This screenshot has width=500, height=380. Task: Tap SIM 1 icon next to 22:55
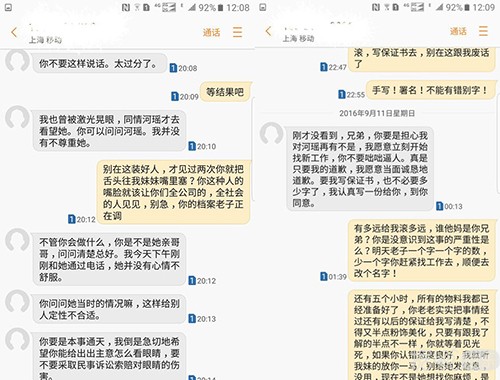(x=342, y=94)
